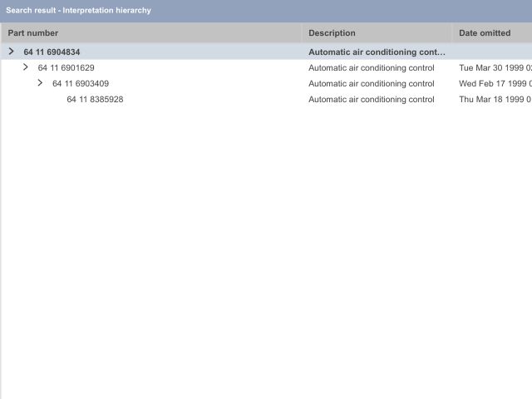
Task: Click the bold truncated description in top row
Action: tap(377, 52)
